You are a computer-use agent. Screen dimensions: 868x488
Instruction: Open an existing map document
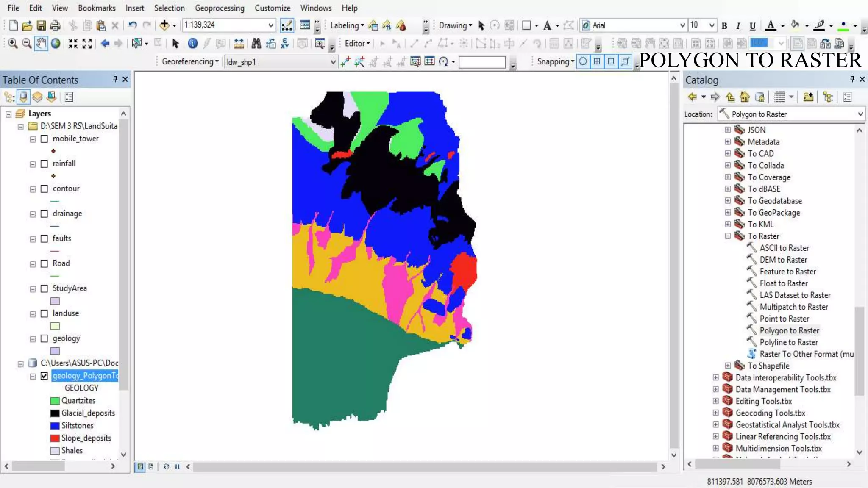(x=27, y=25)
